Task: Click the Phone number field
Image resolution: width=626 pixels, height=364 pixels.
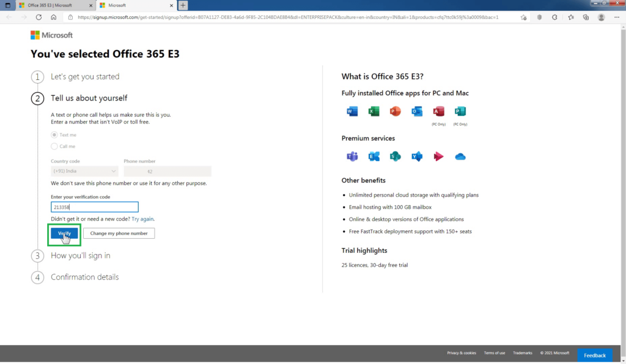Action: (x=168, y=171)
